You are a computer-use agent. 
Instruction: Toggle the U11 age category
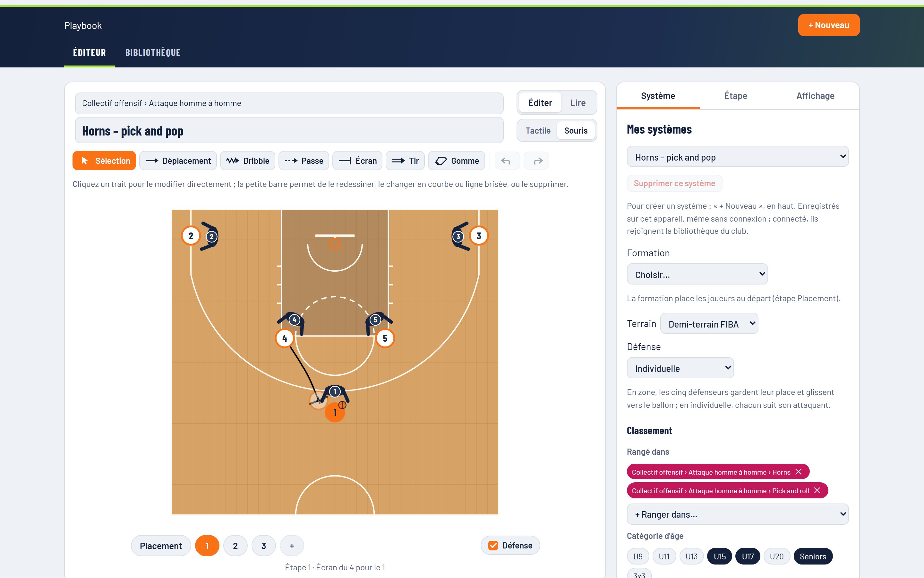[664, 556]
